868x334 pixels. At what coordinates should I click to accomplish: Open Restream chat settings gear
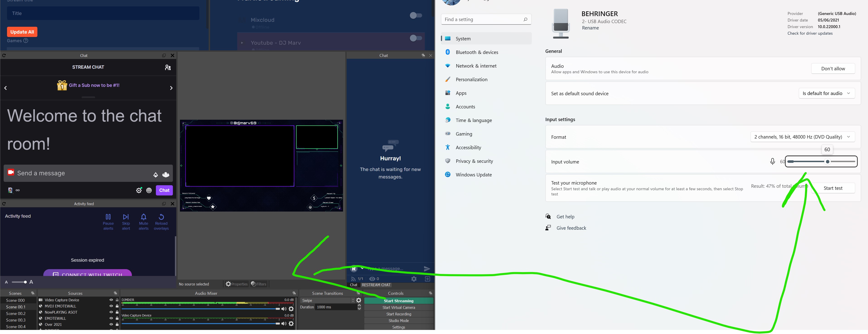(414, 279)
